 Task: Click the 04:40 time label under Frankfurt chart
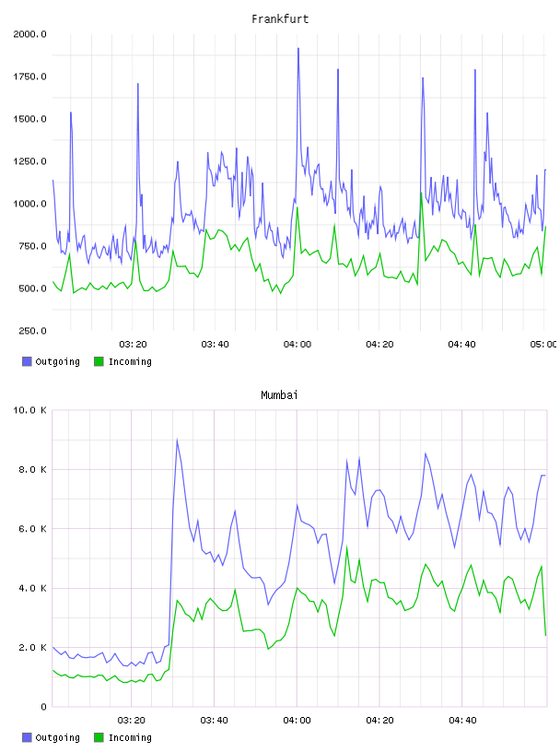[461, 345]
